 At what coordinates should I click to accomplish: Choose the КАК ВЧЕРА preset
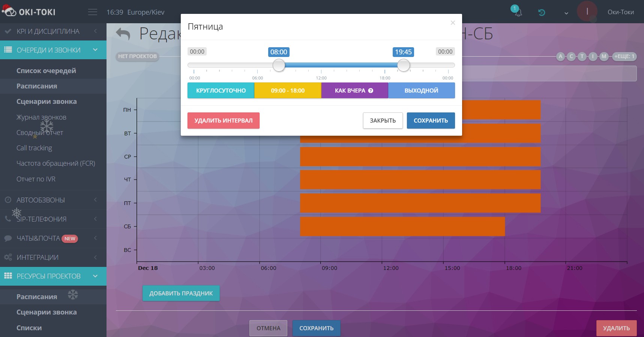coord(354,90)
